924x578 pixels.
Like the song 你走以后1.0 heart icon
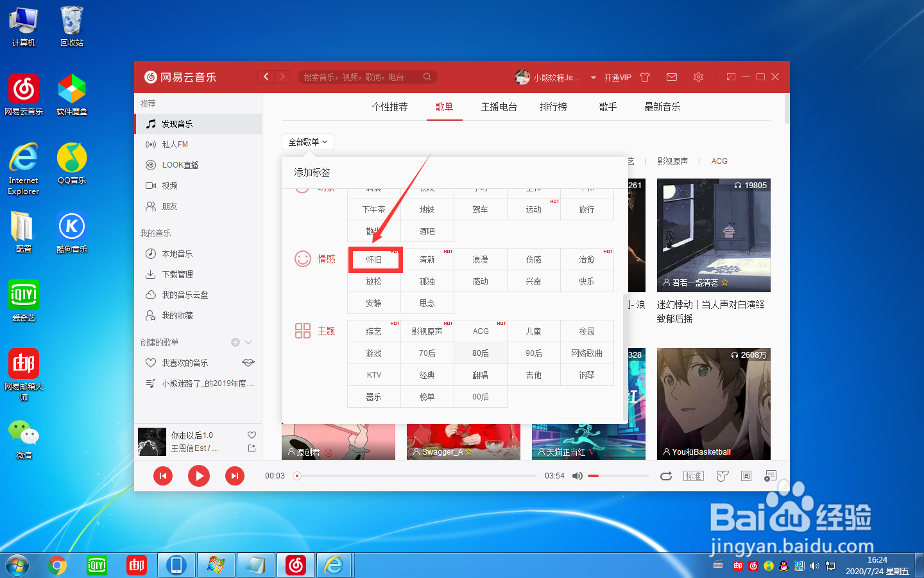coord(252,435)
